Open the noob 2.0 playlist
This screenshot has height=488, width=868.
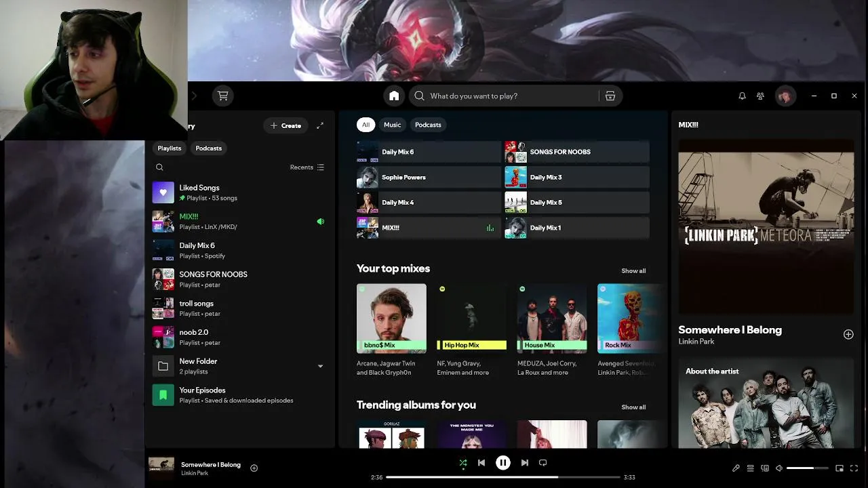tap(238, 337)
